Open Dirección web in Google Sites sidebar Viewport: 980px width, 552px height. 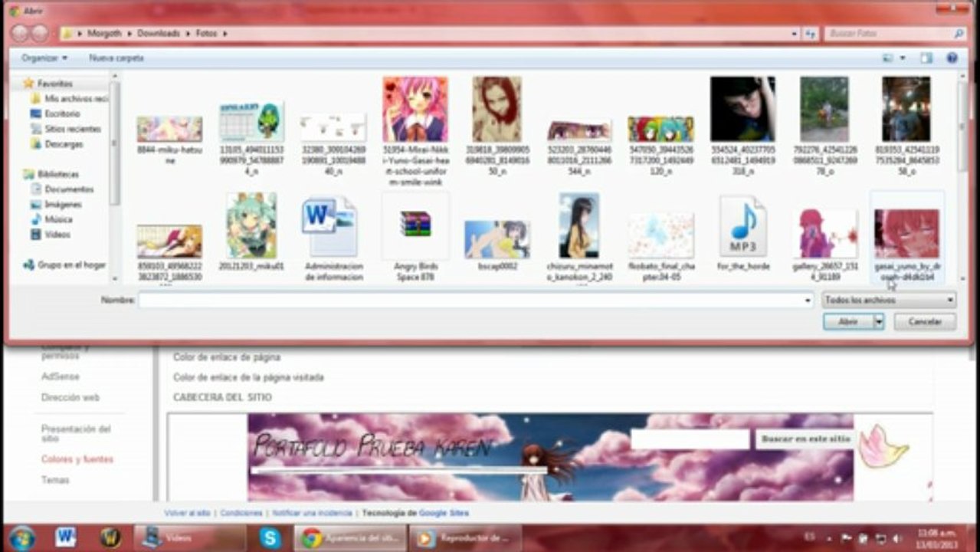pos(70,397)
